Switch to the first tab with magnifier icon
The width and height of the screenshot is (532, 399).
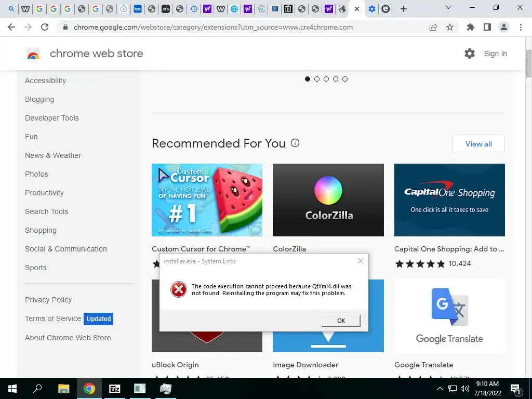[x=11, y=9]
